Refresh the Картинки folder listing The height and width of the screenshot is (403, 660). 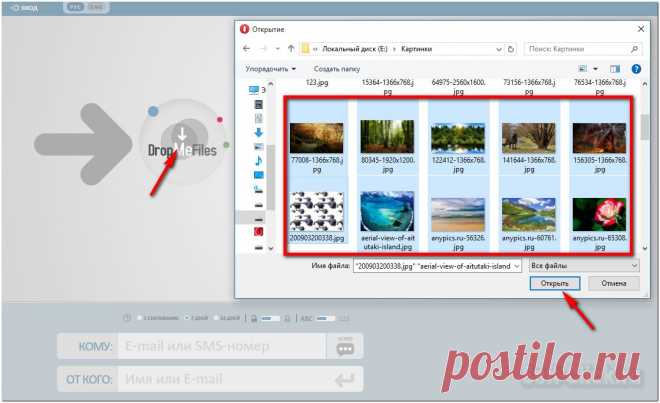pos(511,49)
